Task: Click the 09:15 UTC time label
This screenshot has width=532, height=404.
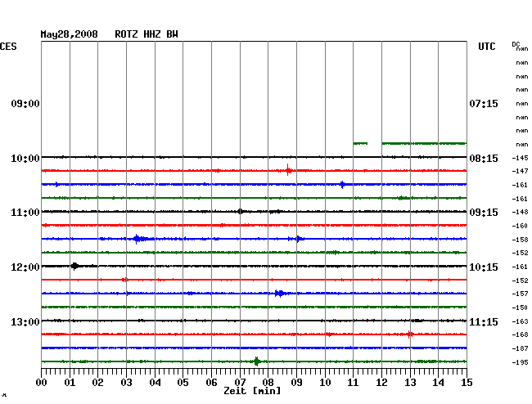Action: tap(484, 213)
